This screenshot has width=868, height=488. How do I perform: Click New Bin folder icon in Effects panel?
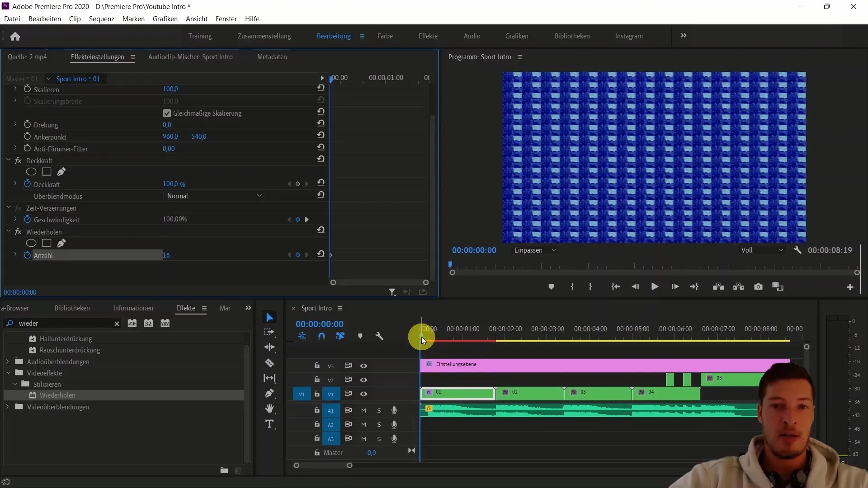(x=224, y=470)
